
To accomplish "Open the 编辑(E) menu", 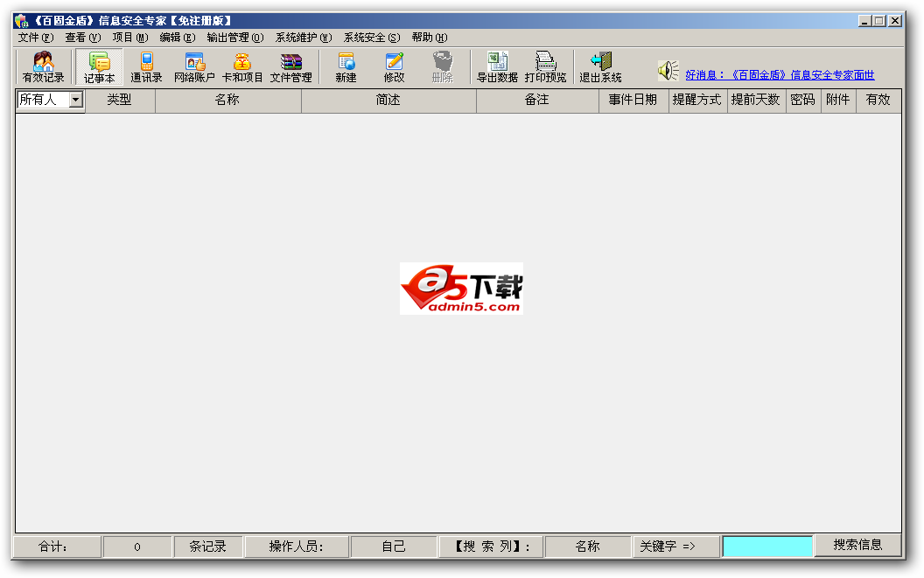I will (178, 38).
